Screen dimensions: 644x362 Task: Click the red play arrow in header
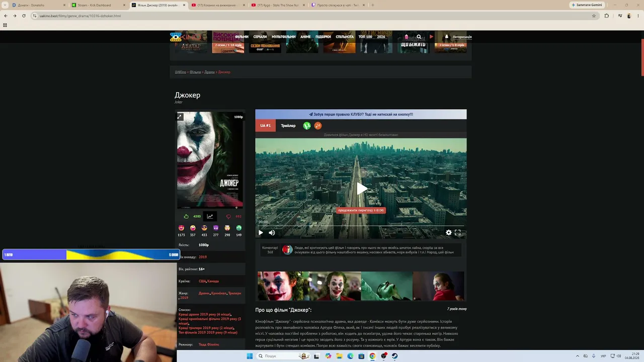coord(431,37)
